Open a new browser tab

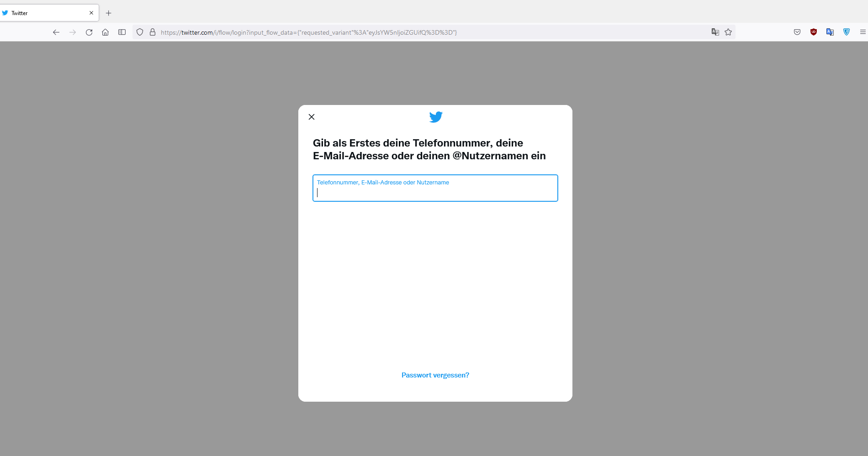[109, 13]
